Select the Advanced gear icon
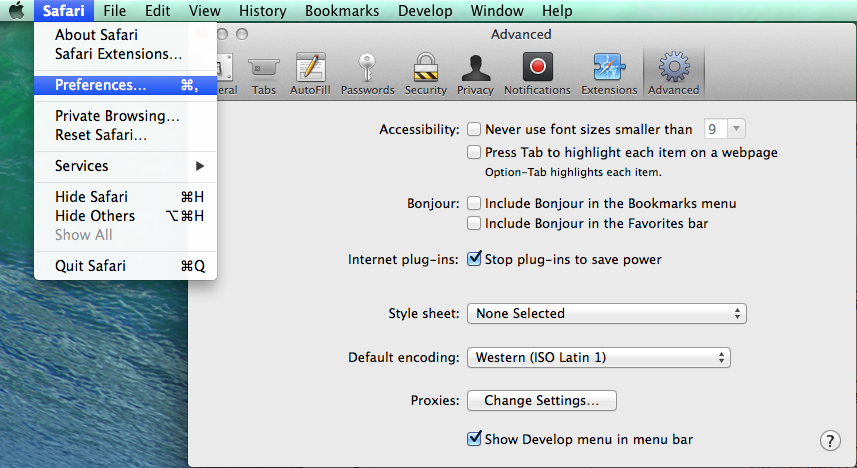Screen dimensions: 857x468 pos(674,67)
